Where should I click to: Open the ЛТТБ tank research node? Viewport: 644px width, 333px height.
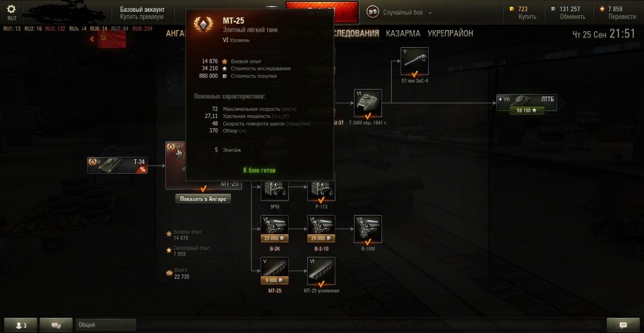[526, 103]
